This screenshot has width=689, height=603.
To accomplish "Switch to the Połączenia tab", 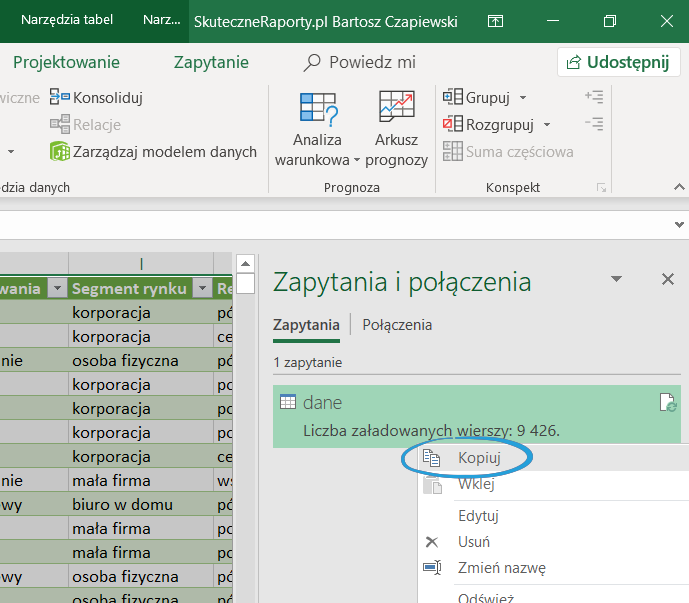I will point(397,325).
